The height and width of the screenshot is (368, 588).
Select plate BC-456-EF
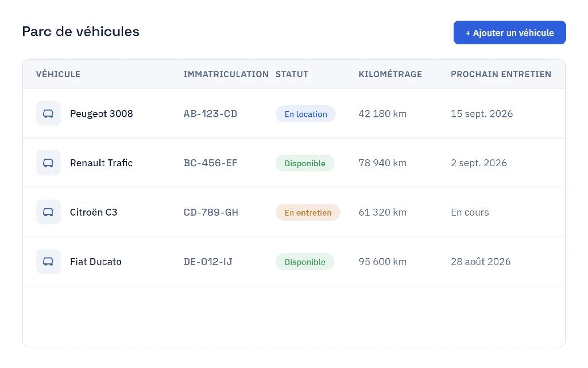210,163
